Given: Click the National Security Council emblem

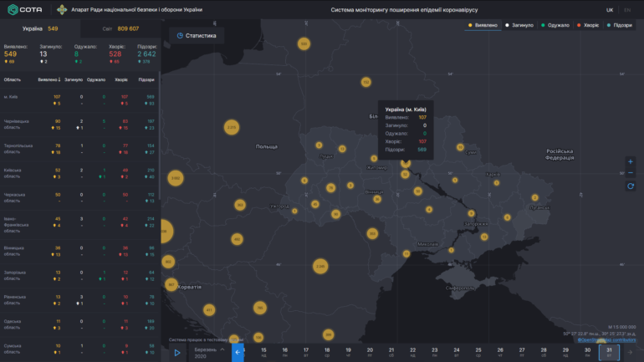Looking at the screenshot, I should pos(63,9).
